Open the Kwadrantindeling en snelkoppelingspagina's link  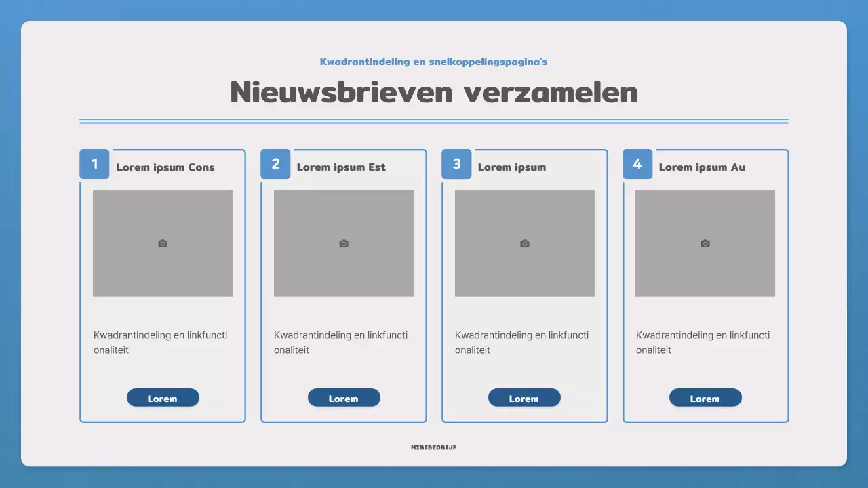[x=433, y=61]
